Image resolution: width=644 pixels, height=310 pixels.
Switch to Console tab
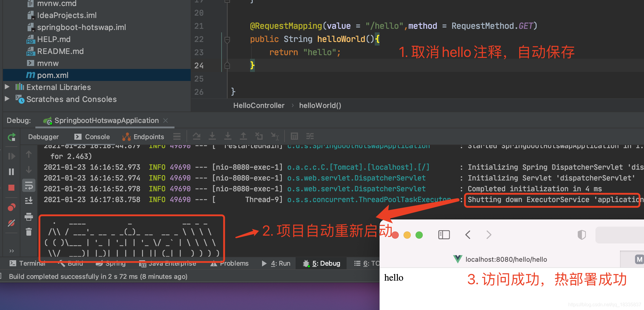pos(92,137)
